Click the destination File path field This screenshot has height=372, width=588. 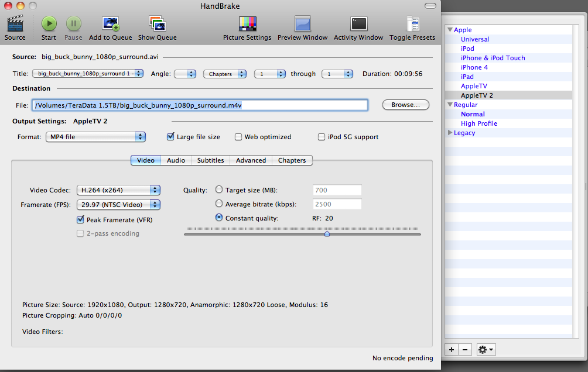(200, 105)
